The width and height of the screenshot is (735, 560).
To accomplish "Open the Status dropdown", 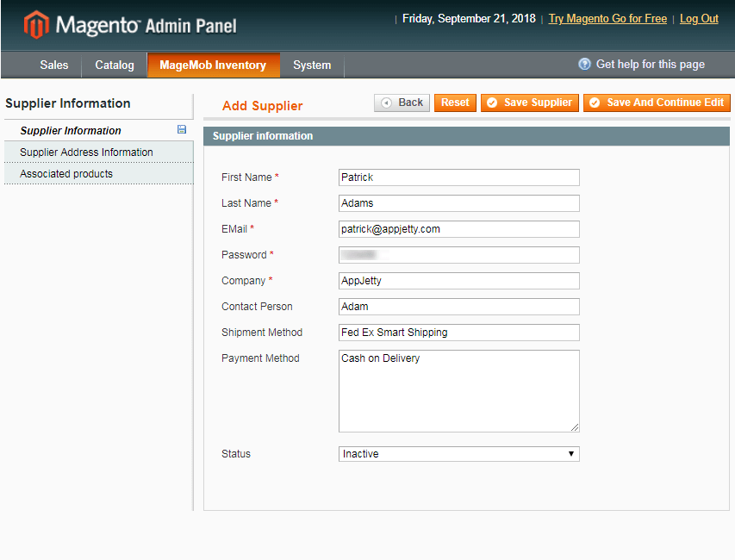I will click(x=458, y=454).
